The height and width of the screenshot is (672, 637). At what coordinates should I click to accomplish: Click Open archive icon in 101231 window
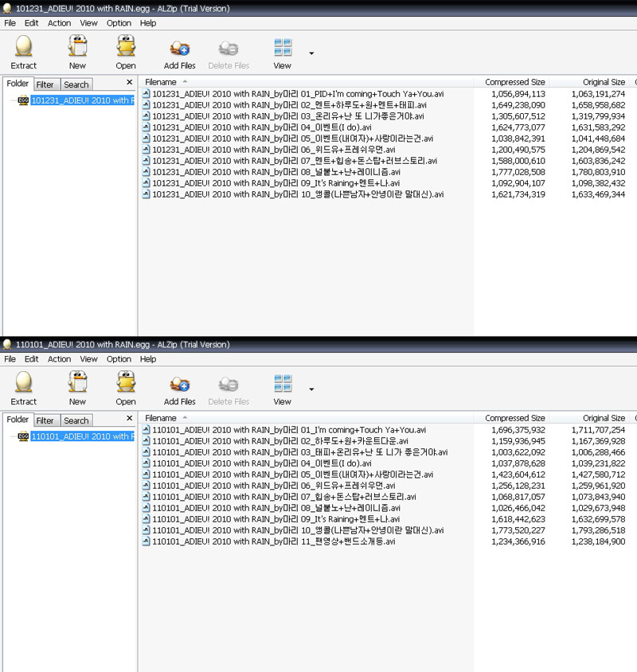point(126,46)
